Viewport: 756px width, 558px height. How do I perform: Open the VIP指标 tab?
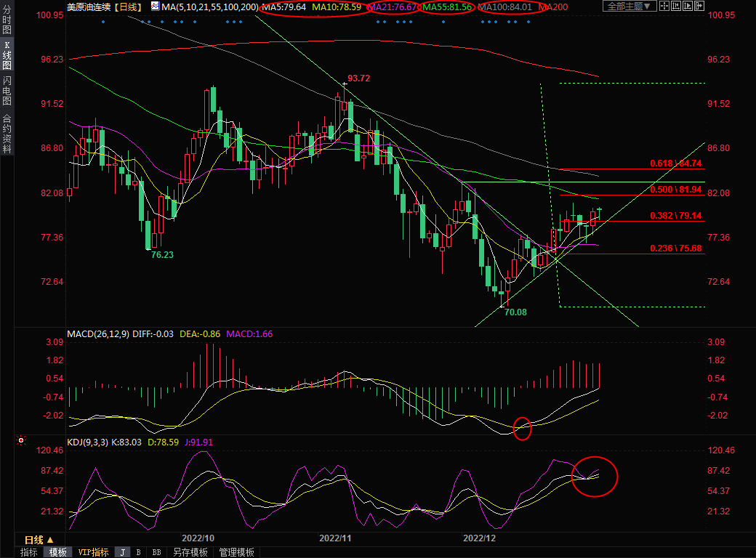pos(93,552)
